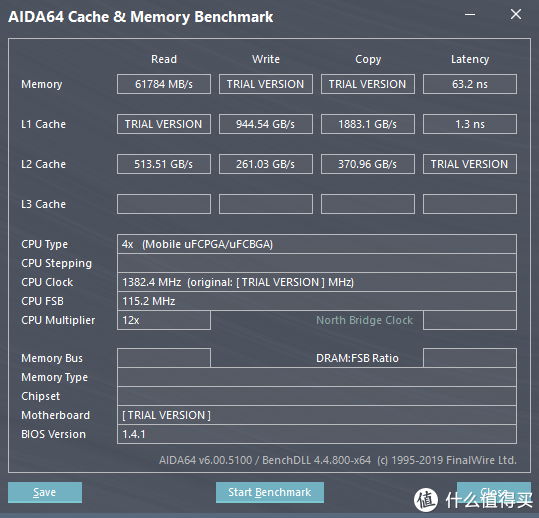Click the L1 Cache row label
This screenshot has width=539, height=518.
43,124
